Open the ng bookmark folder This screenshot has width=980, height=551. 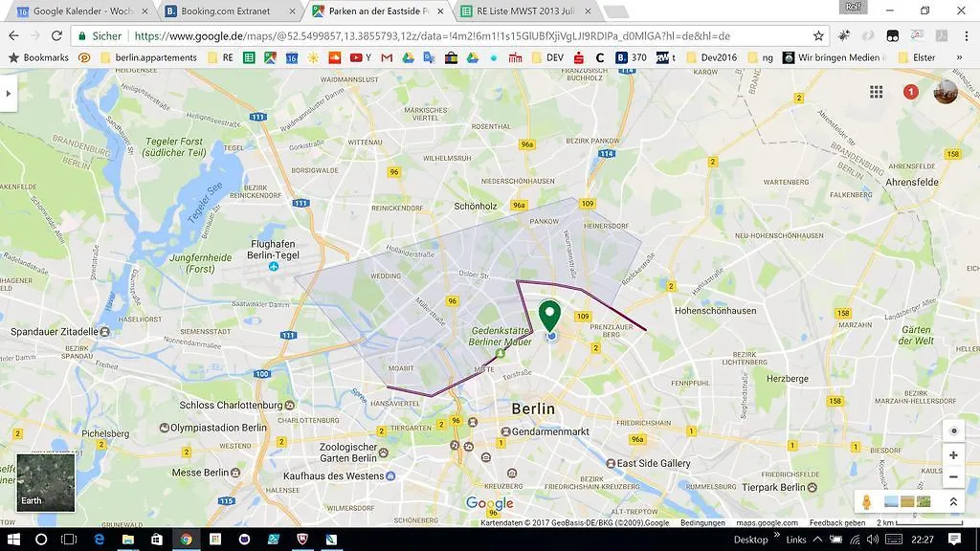761,57
